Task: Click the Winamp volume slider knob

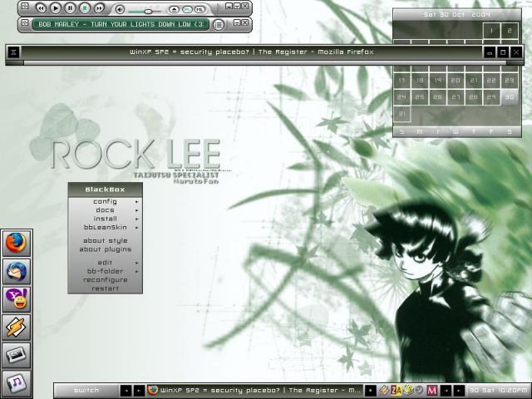Action: [148, 12]
